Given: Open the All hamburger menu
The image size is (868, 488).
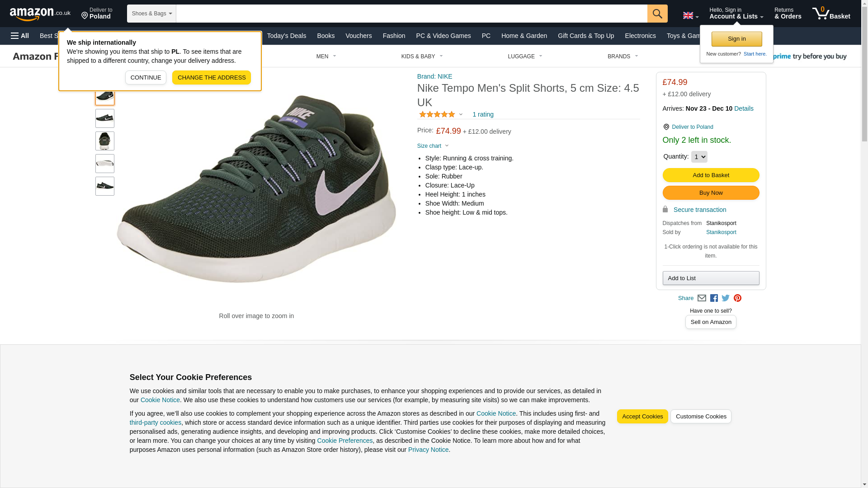Looking at the screenshot, I should [20, 36].
